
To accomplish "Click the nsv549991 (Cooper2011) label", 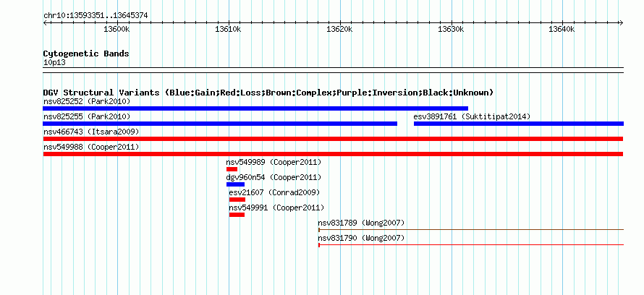I will click(276, 208).
